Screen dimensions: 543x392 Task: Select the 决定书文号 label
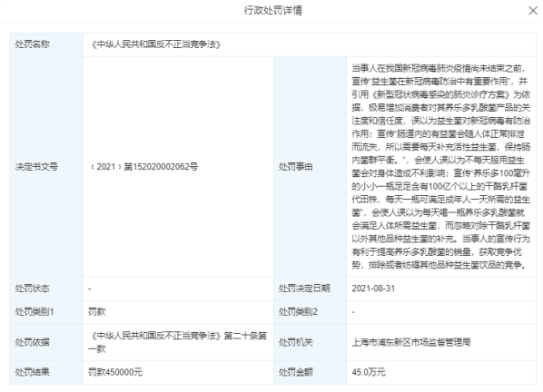36,167
